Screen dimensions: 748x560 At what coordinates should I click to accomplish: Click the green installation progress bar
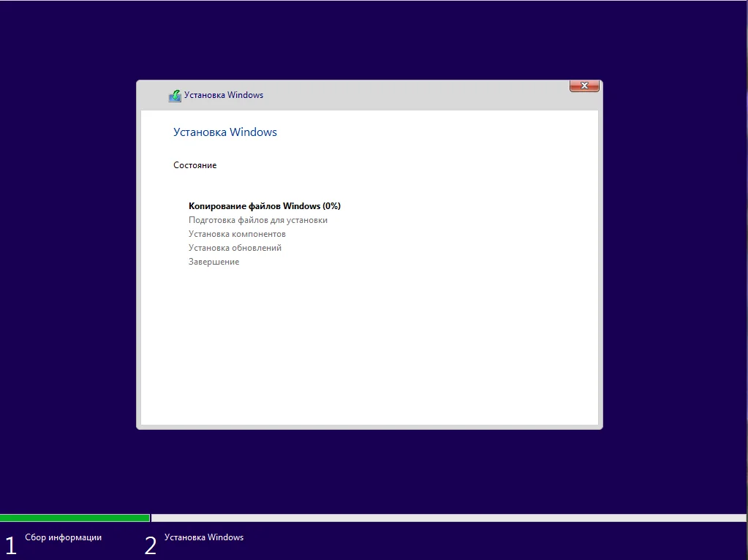(75, 518)
